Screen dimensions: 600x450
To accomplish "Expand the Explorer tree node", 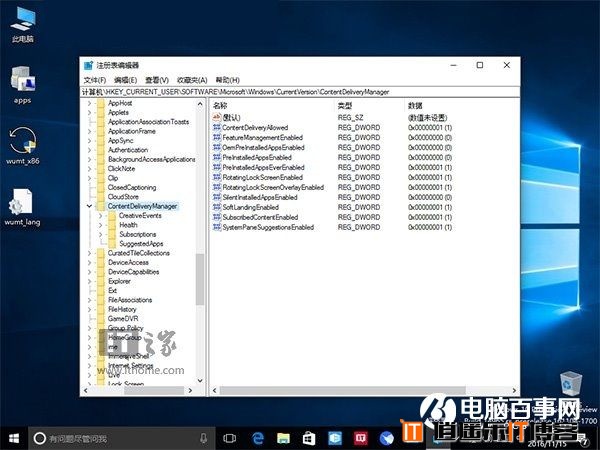I will 89,281.
